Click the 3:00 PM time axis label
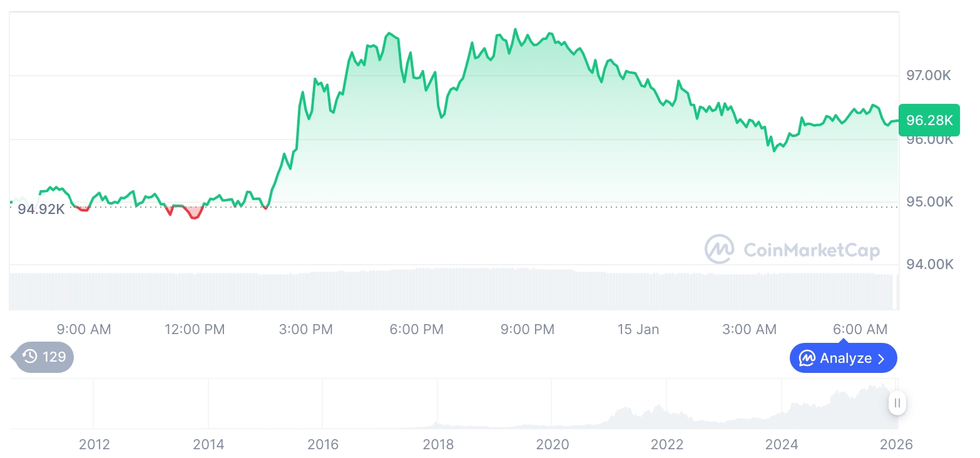 pyautogui.click(x=306, y=329)
